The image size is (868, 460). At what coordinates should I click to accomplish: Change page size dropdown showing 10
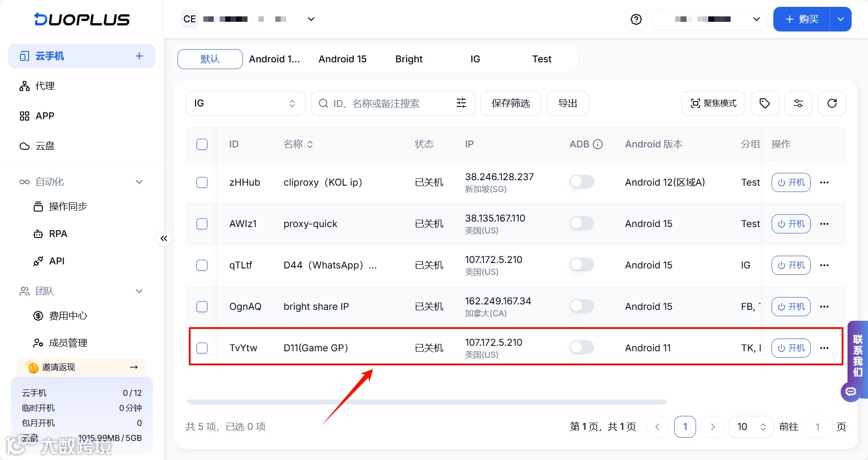tap(751, 427)
